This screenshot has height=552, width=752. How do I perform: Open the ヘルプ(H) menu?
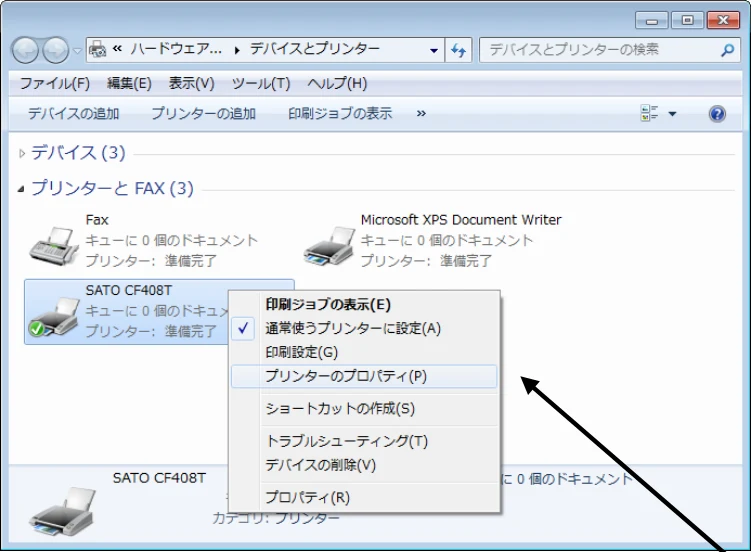click(337, 83)
